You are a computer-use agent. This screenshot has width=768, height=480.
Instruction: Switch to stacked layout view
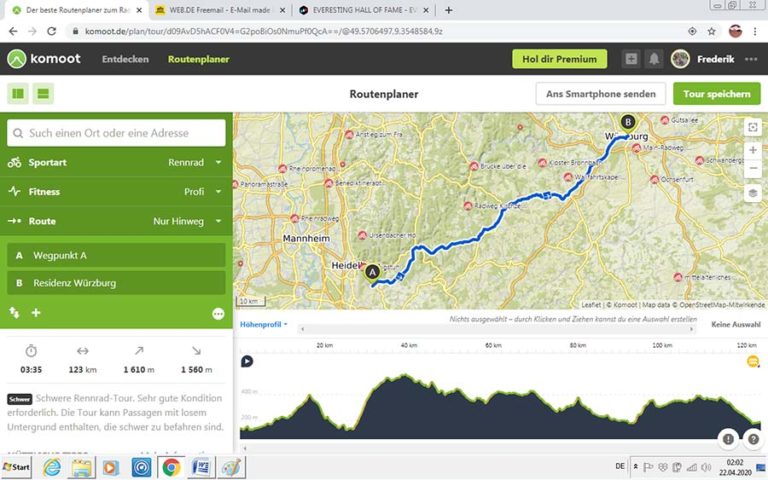(x=43, y=94)
